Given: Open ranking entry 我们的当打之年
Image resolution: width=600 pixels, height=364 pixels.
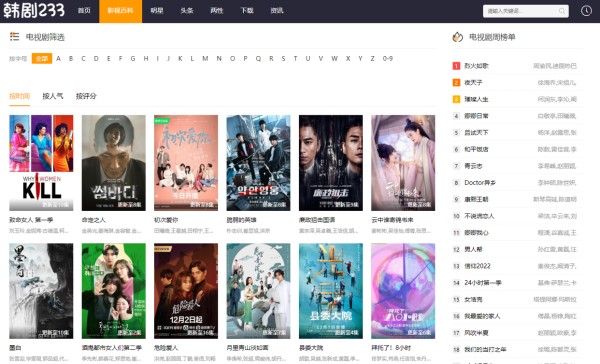Looking at the screenshot, I should (x=485, y=349).
